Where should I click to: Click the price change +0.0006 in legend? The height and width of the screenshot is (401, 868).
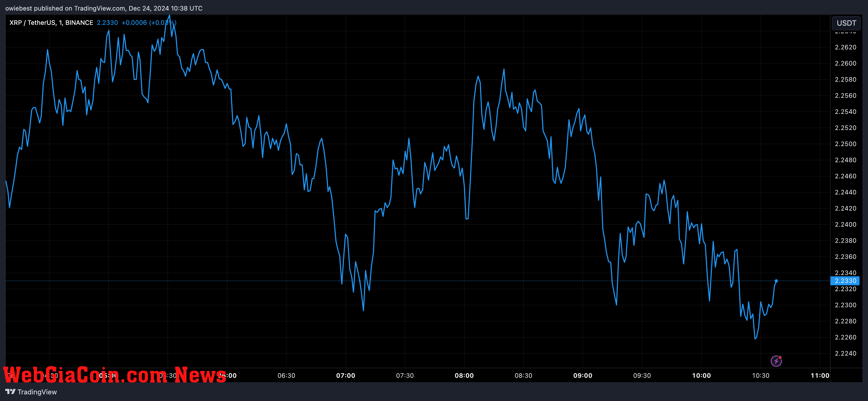click(x=134, y=22)
